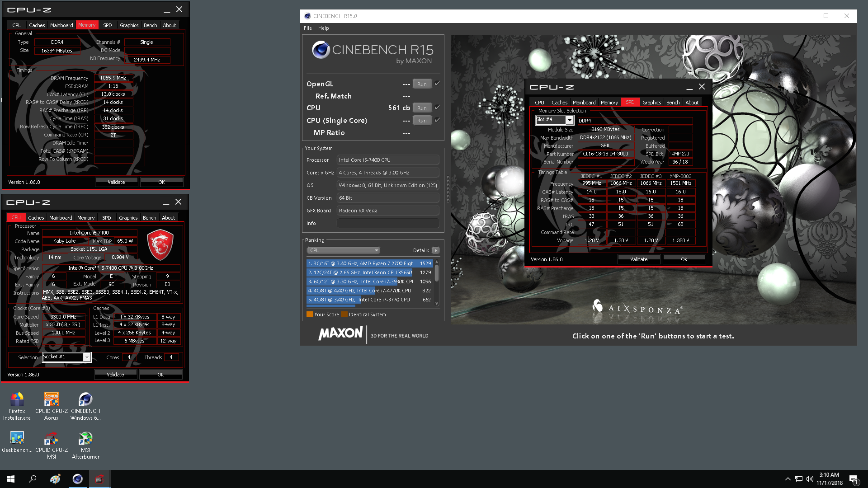Image resolution: width=868 pixels, height=488 pixels.
Task: Open taskbar search magnifier
Action: (33, 479)
